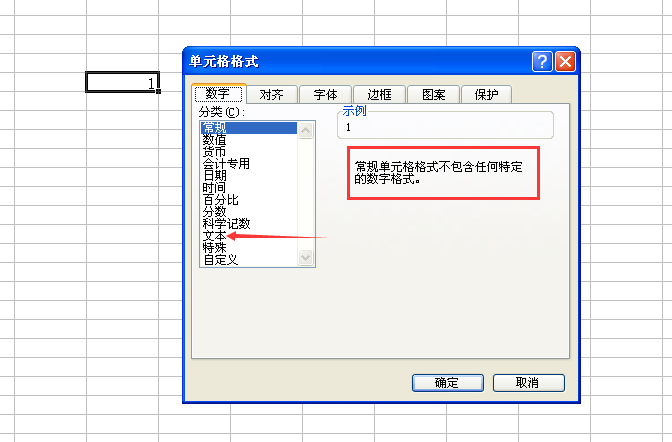Select 货币 in the category list
Screen dimensions: 672x442
pyautogui.click(x=249, y=152)
